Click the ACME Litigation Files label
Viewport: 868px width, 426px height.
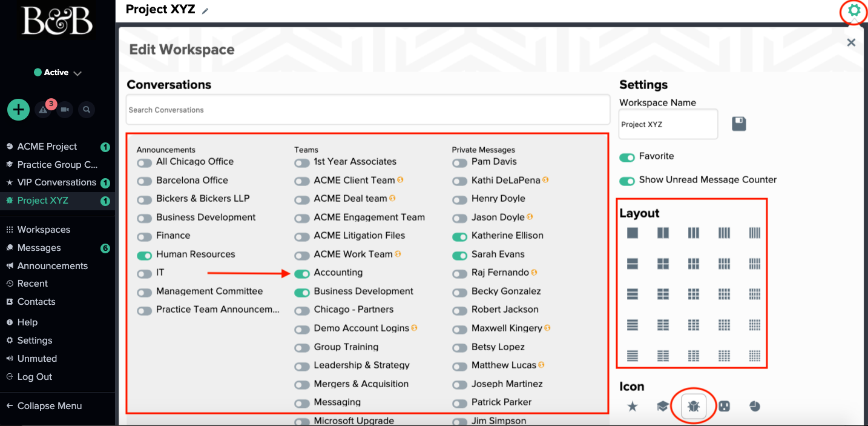(x=360, y=236)
